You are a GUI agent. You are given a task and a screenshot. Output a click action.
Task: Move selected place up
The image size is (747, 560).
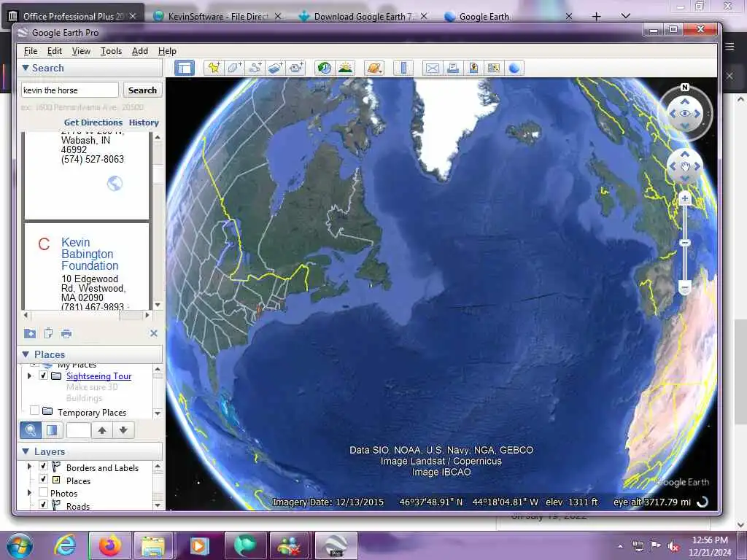(x=102, y=430)
